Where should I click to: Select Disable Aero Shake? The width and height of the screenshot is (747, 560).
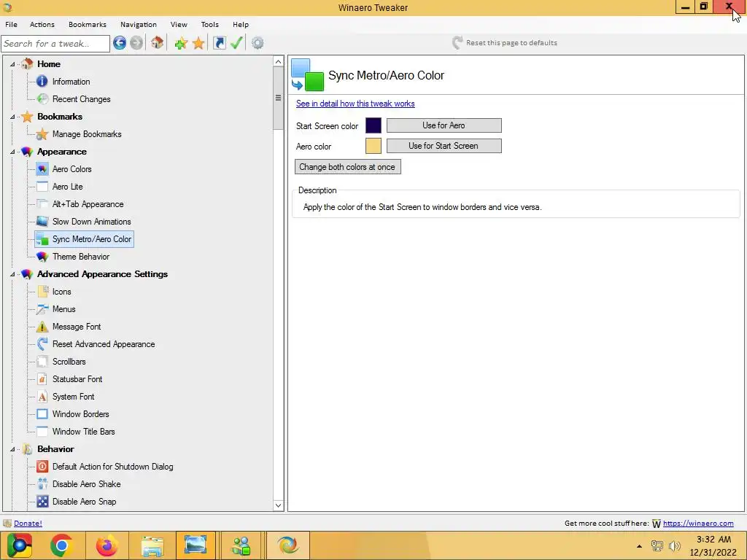pos(87,484)
